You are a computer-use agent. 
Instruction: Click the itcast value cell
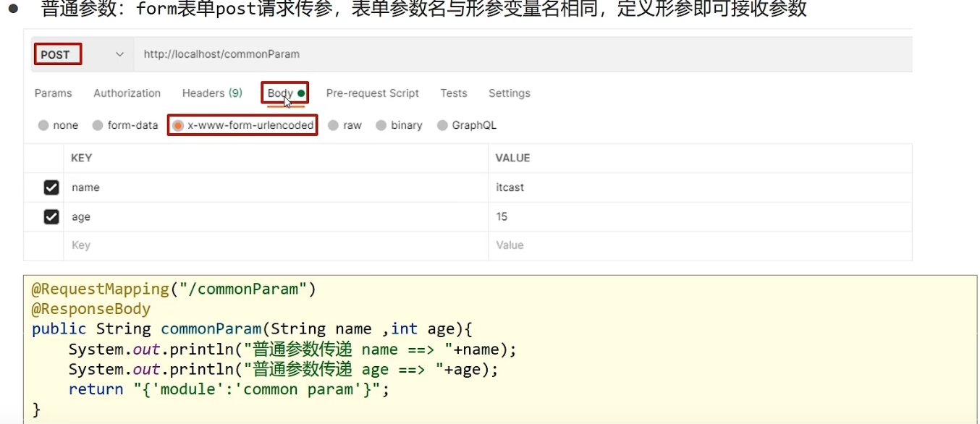(700, 187)
